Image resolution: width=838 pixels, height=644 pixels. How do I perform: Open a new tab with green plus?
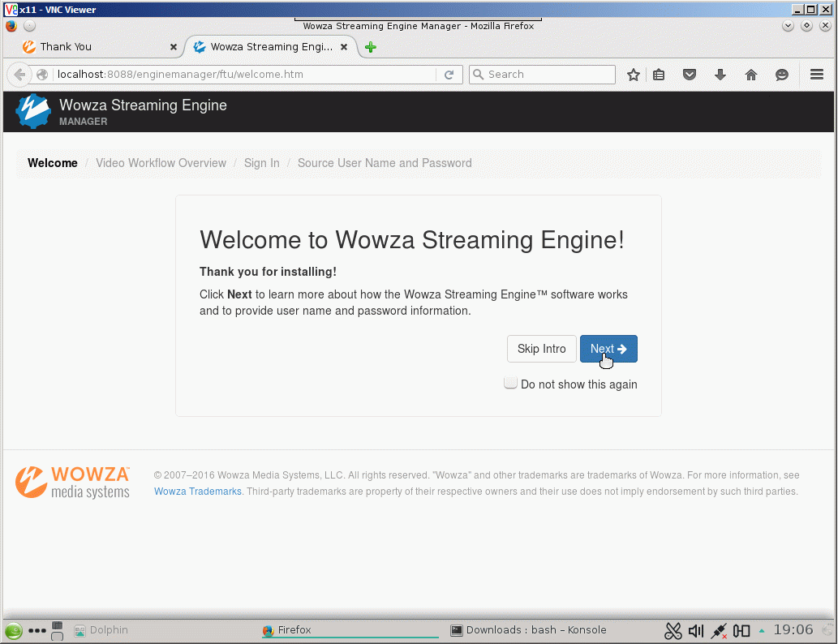(371, 47)
